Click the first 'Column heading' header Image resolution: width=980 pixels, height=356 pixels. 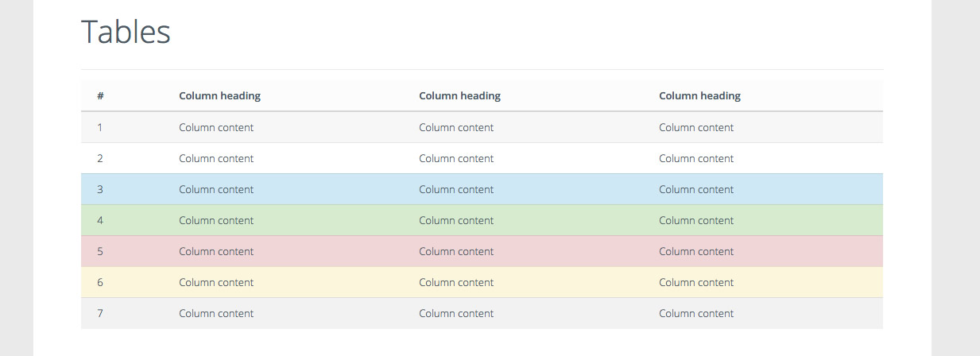(x=219, y=95)
